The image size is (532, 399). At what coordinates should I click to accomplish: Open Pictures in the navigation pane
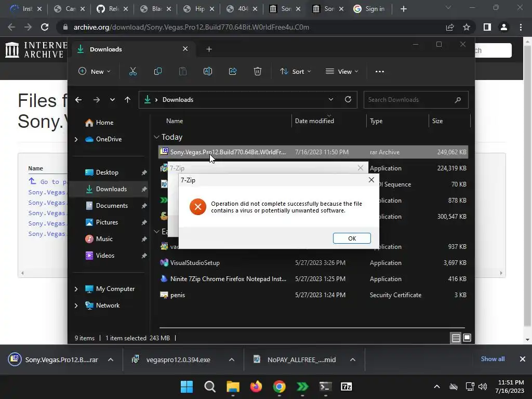(107, 222)
